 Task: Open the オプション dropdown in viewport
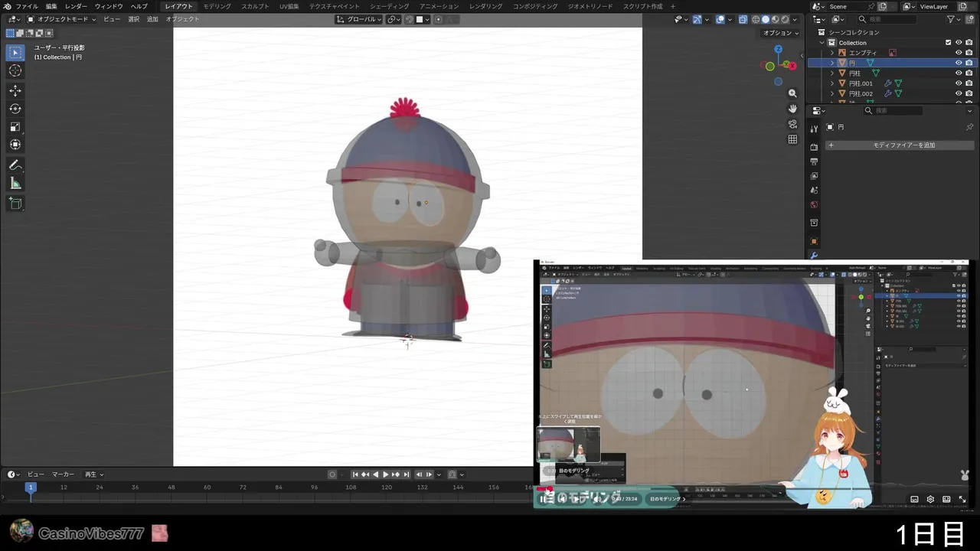pos(781,33)
